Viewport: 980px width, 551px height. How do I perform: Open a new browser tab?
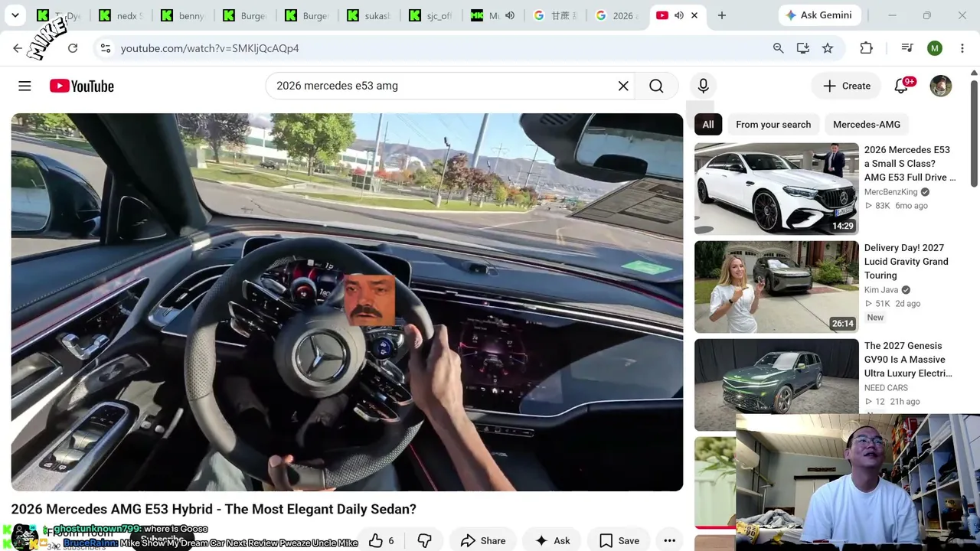[721, 15]
